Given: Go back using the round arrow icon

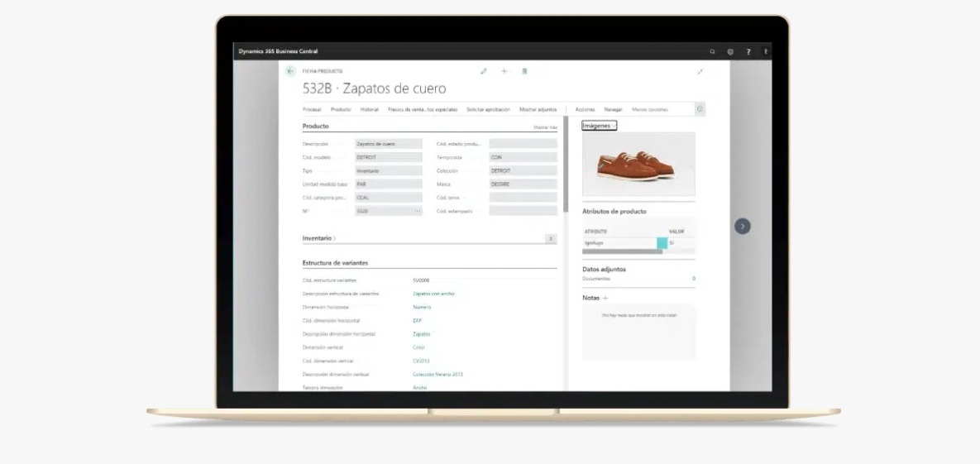Looking at the screenshot, I should 290,71.
